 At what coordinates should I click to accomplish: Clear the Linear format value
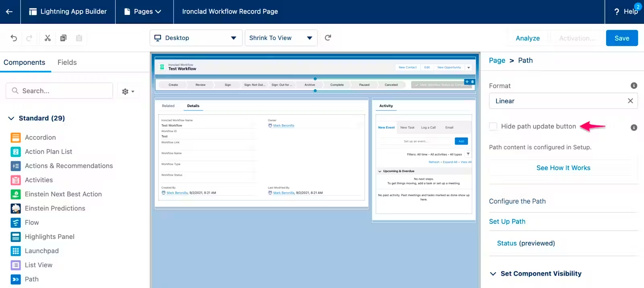[x=630, y=101]
